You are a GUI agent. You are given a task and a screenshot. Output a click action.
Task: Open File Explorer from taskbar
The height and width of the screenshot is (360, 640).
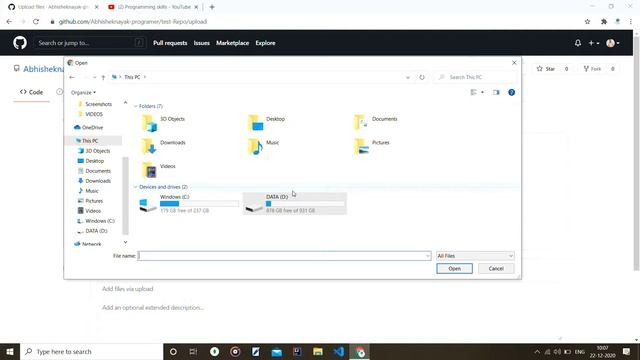coord(318,351)
